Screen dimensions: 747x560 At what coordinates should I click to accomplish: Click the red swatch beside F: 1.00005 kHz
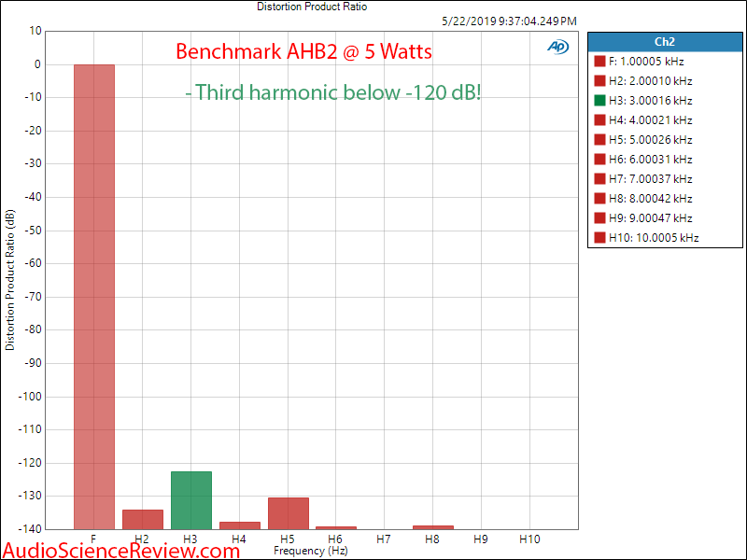[x=599, y=62]
